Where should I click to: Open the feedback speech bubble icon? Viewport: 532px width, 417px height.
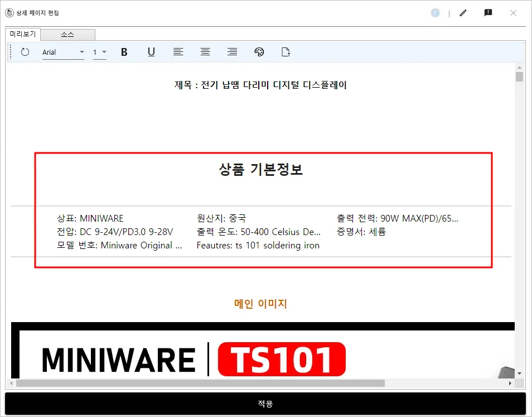point(488,13)
